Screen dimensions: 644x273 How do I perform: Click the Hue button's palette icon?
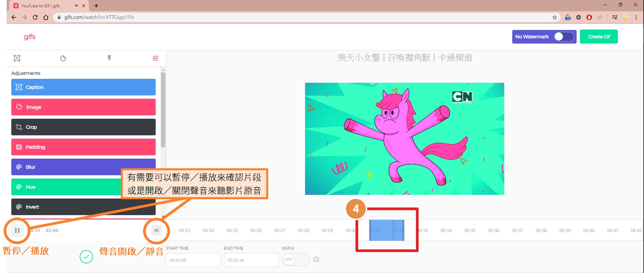pos(19,187)
